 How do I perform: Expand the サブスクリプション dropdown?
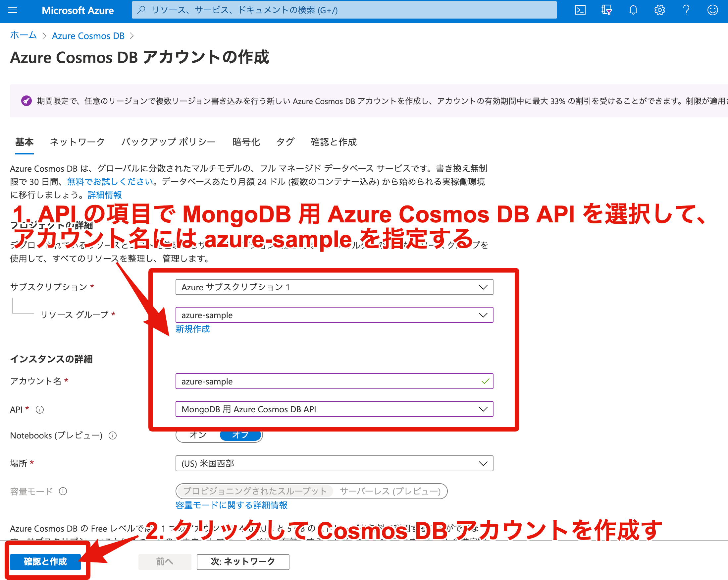click(334, 287)
